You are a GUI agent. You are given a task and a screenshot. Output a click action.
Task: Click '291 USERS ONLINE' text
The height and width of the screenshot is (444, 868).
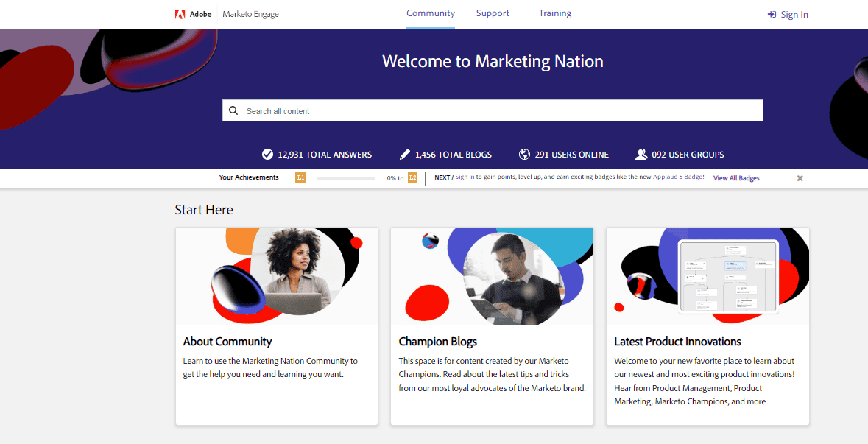tap(572, 155)
